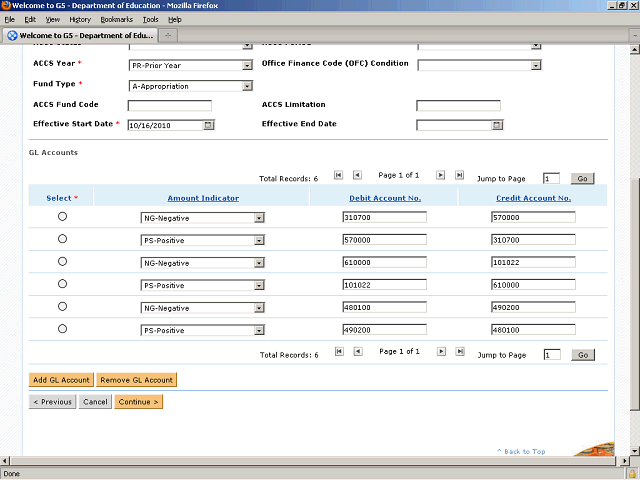Screen dimensions: 640x480
Task: Select the row with debit account 490200
Action: 63,328
